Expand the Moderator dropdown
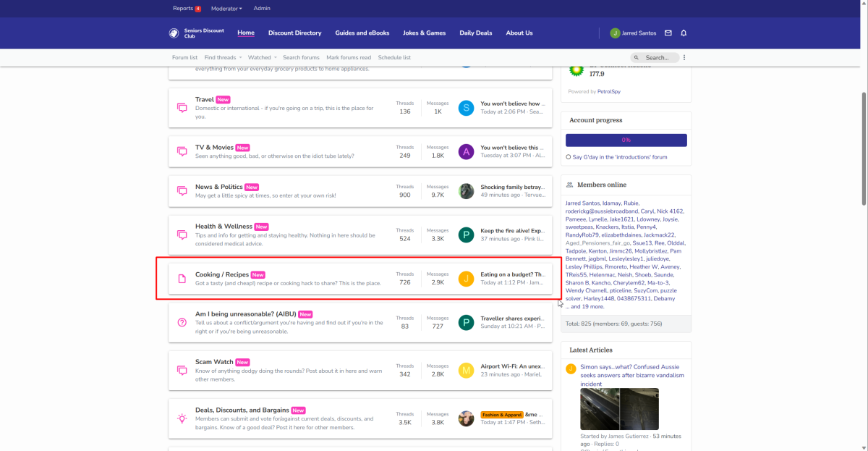 [x=226, y=9]
